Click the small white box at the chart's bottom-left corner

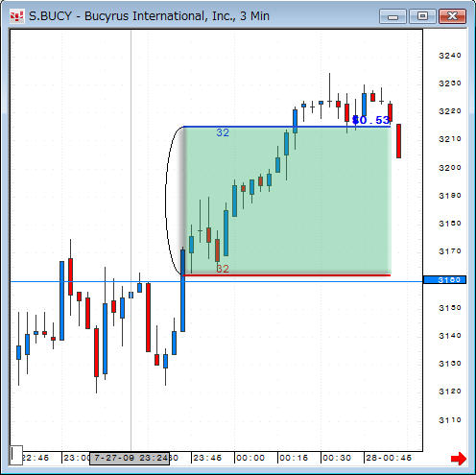(x=16, y=455)
